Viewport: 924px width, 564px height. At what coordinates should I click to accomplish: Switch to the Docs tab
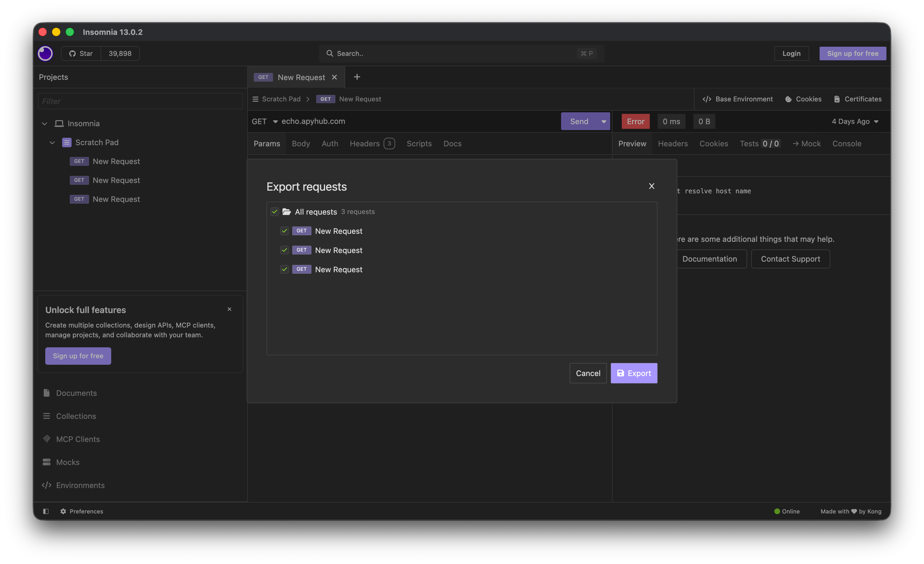453,144
